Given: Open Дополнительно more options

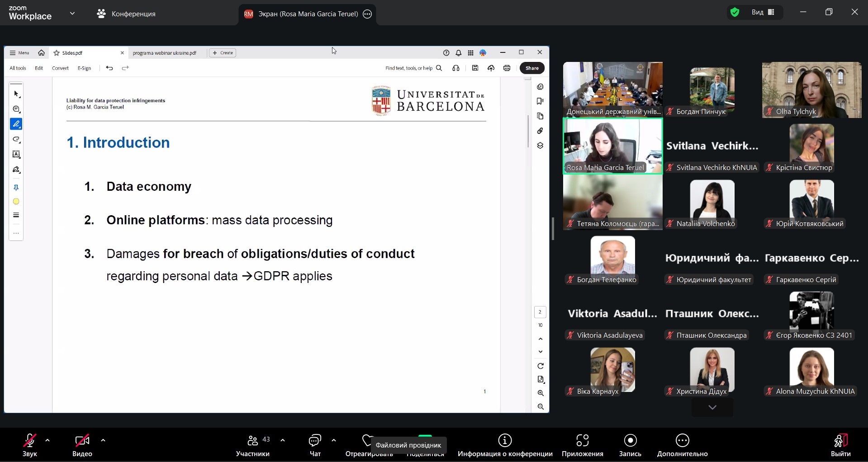Looking at the screenshot, I should coord(682,445).
